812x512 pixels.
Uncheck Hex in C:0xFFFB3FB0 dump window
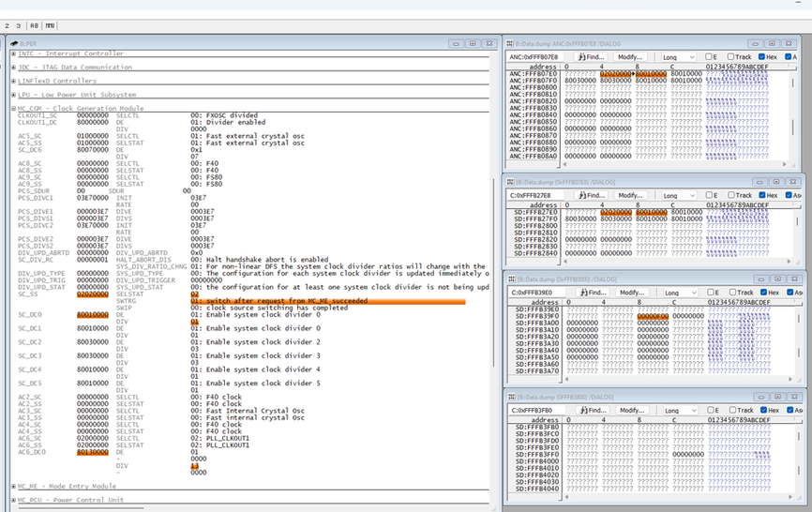point(763,410)
